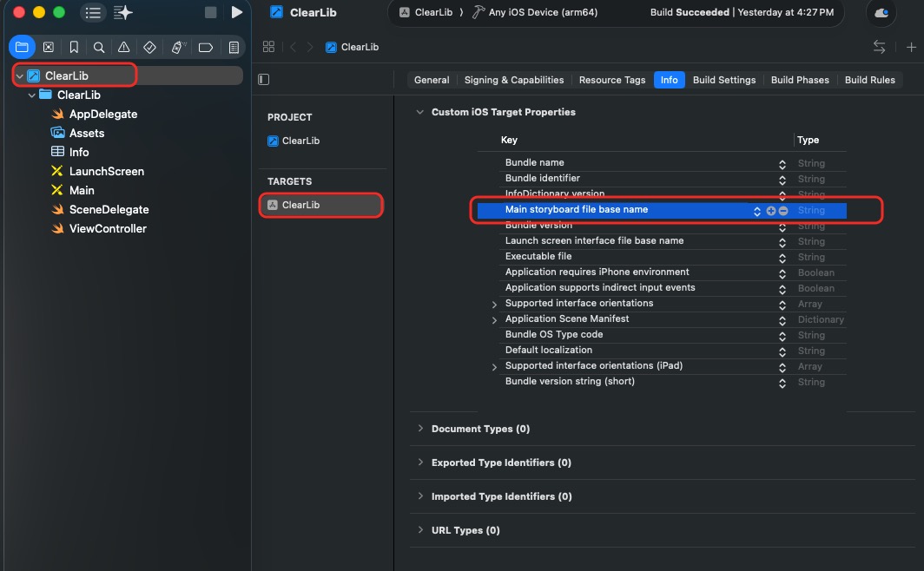Expand Supported interface orientations (iPad) row
Viewport: 924px width, 571px height.
pos(494,367)
